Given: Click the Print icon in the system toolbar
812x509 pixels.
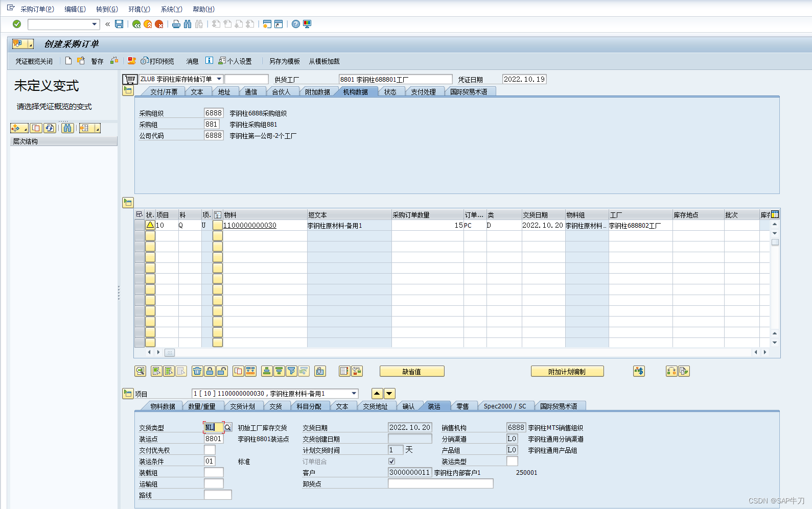Looking at the screenshot, I should coord(176,24).
